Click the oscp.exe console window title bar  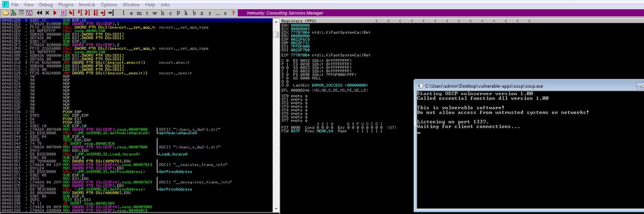click(x=529, y=86)
